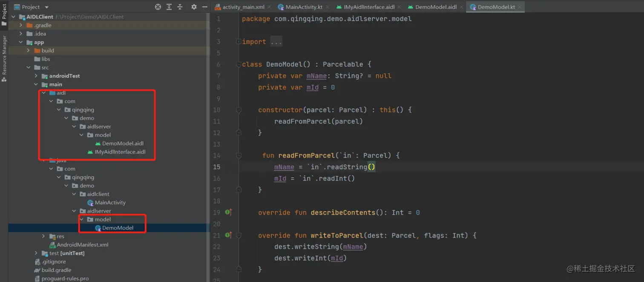
Task: Close the MainActivity.kt tab
Action: (327, 7)
